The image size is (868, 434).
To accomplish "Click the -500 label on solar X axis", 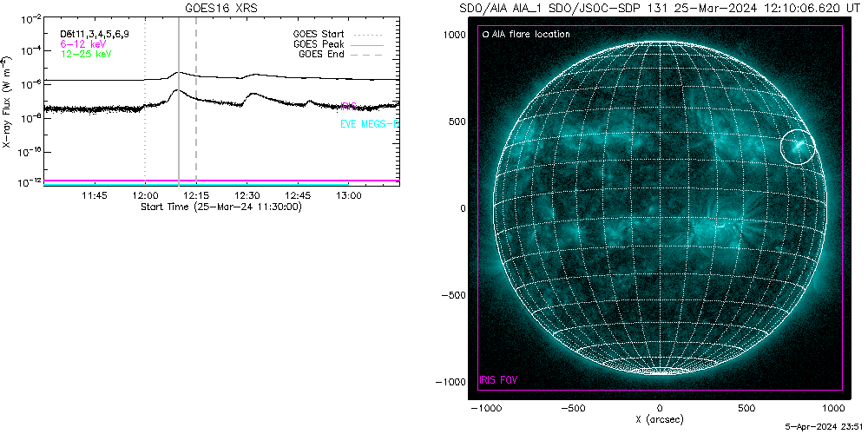I will click(573, 408).
